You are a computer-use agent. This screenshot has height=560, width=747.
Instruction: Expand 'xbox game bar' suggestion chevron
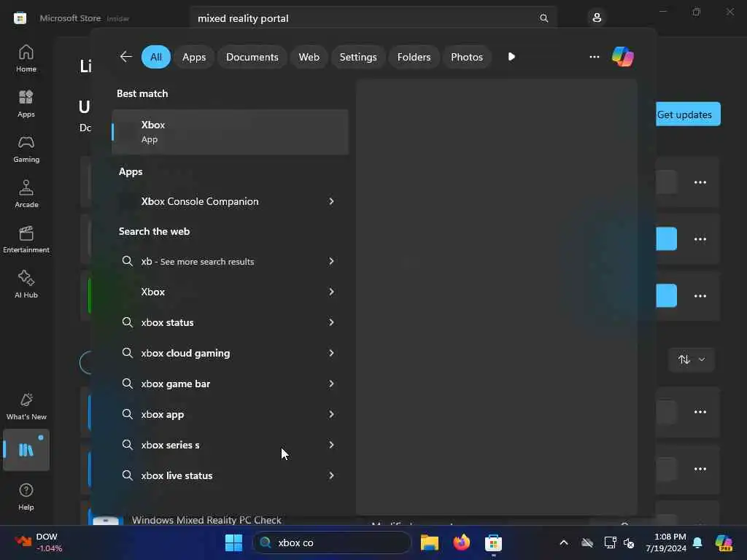point(331,384)
